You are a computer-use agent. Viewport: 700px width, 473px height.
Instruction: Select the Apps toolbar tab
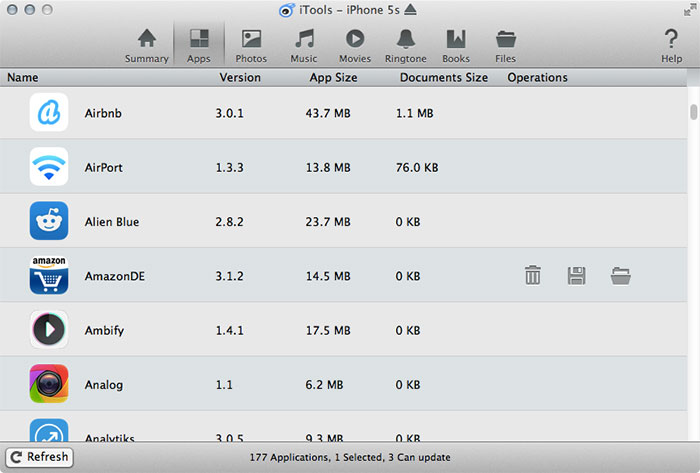pos(199,46)
